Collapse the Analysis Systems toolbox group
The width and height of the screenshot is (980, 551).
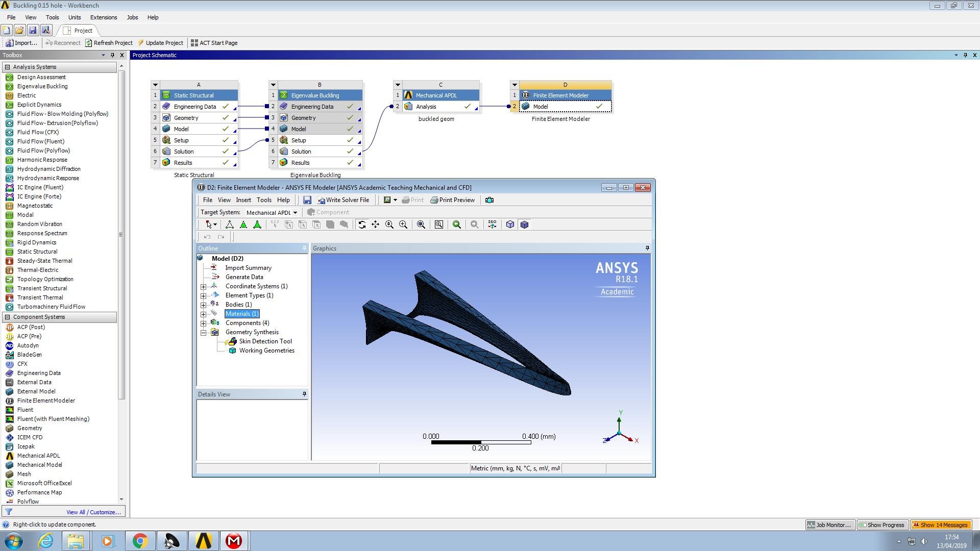[7, 67]
